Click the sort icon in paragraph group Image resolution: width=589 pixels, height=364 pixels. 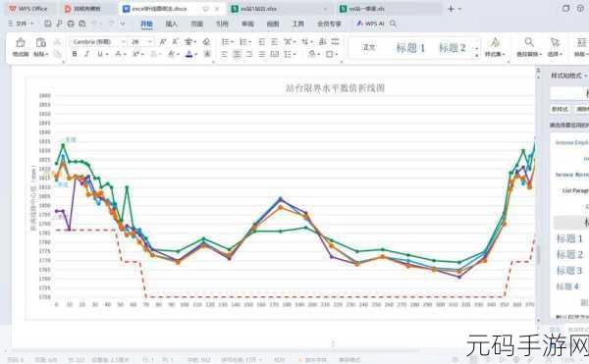(x=323, y=41)
